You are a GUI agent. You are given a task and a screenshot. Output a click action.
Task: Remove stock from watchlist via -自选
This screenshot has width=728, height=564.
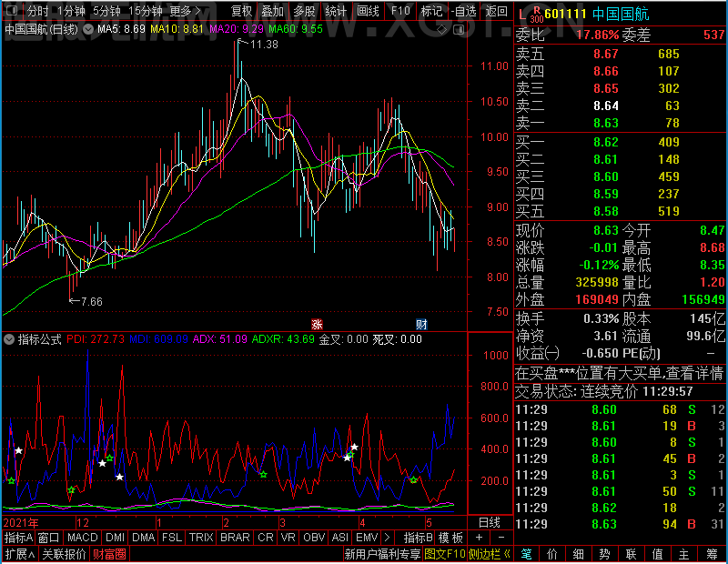click(x=463, y=11)
